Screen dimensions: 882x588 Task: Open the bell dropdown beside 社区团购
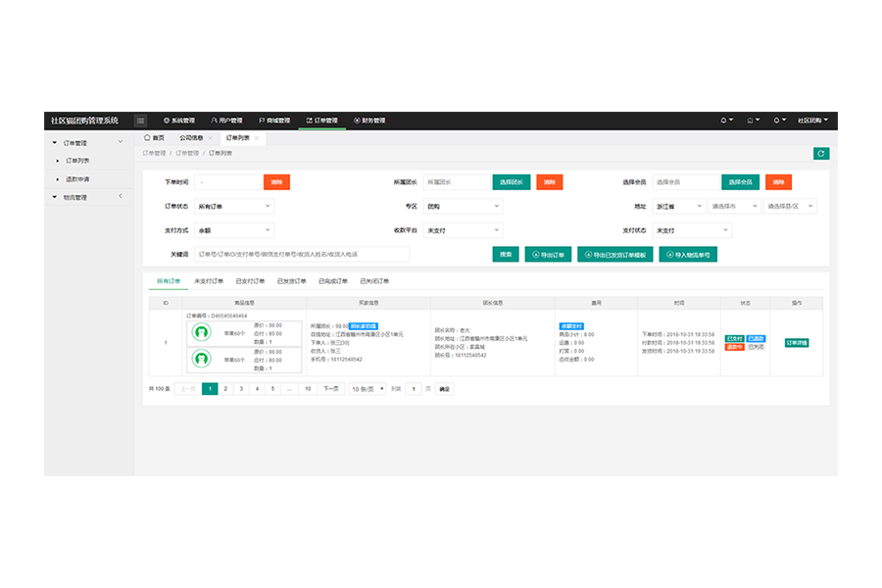point(779,121)
